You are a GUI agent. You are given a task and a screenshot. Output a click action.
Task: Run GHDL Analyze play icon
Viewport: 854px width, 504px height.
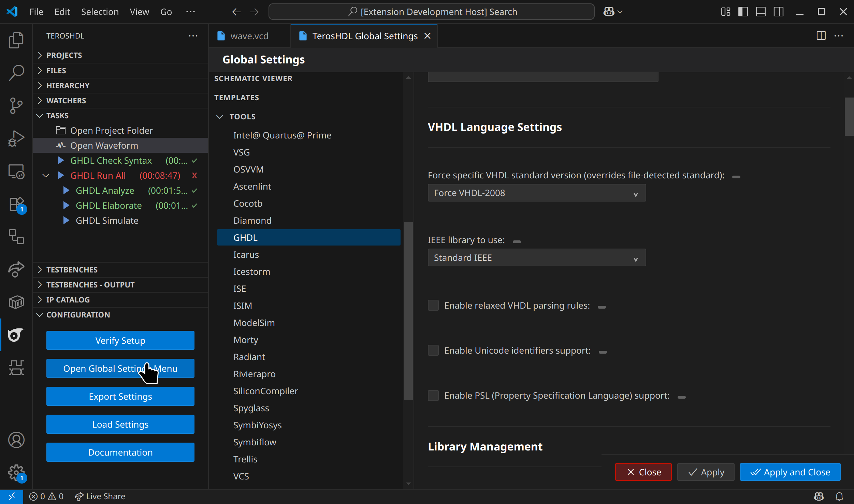pyautogui.click(x=66, y=190)
